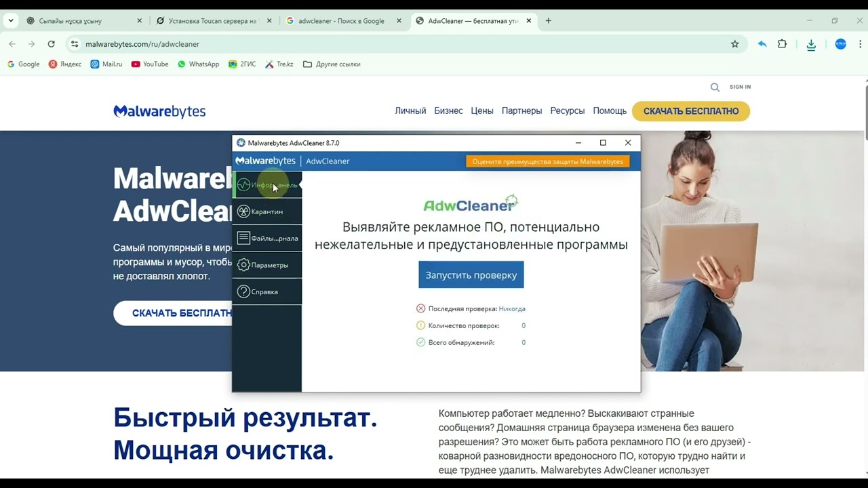Go forward to the next page
Image resolution: width=868 pixels, height=488 pixels.
pos(31,44)
